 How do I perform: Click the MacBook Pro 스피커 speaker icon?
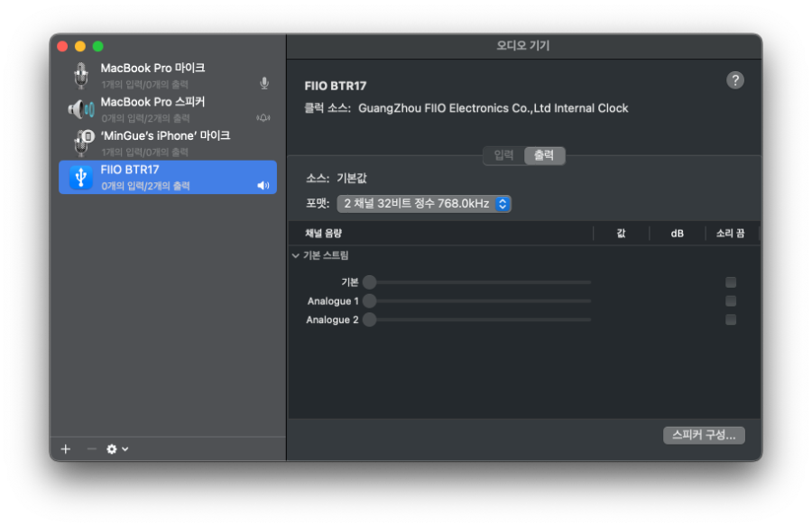coord(81,109)
